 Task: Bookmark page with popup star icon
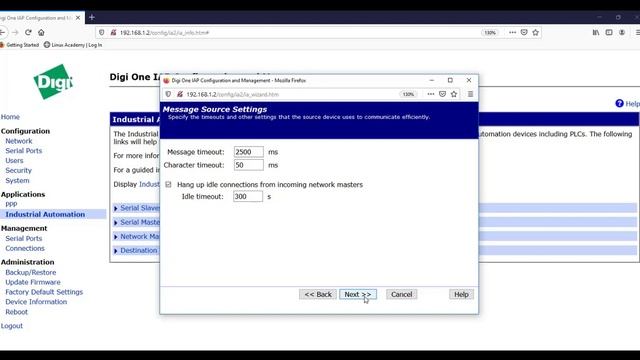(x=454, y=94)
